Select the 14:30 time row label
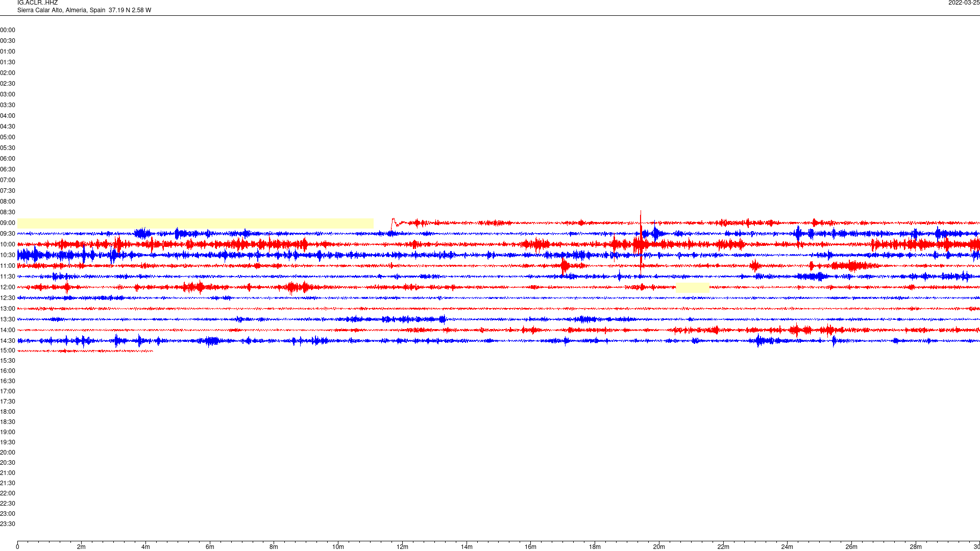 tap(8, 341)
